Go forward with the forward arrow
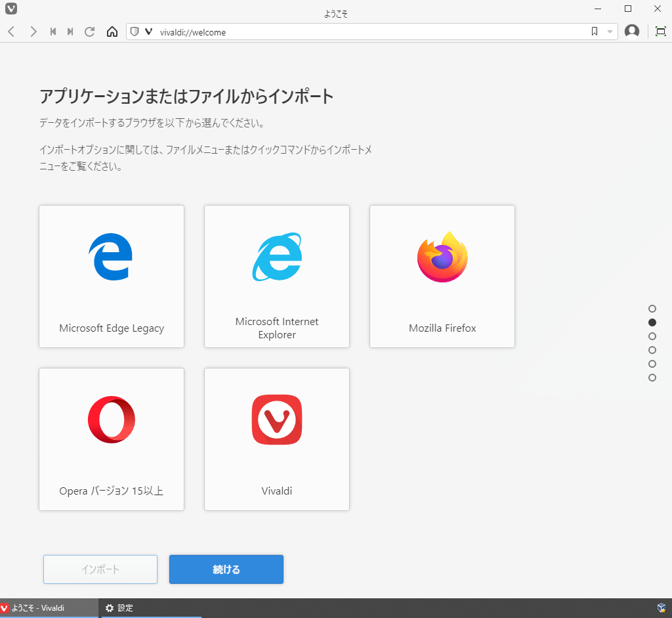The image size is (672, 618). pyautogui.click(x=33, y=32)
